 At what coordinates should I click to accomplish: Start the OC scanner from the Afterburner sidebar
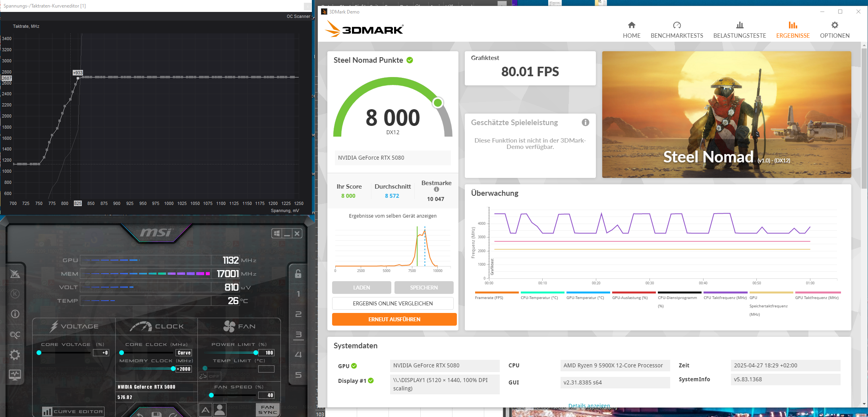click(x=15, y=335)
